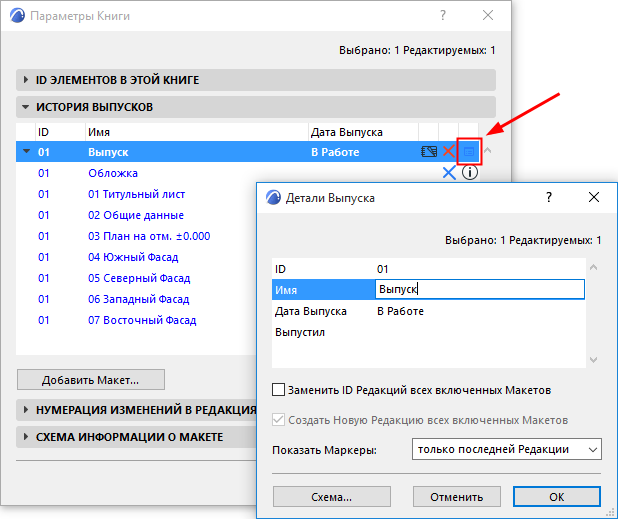618x519 pixels.
Task: Expand СХЕМА ИНФОРМАЦИИ О МАКЕТЕ panel
Action: point(26,437)
